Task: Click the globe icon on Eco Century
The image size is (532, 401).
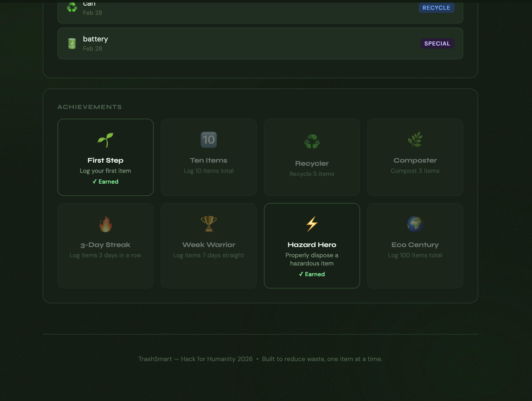Action: [x=415, y=224]
